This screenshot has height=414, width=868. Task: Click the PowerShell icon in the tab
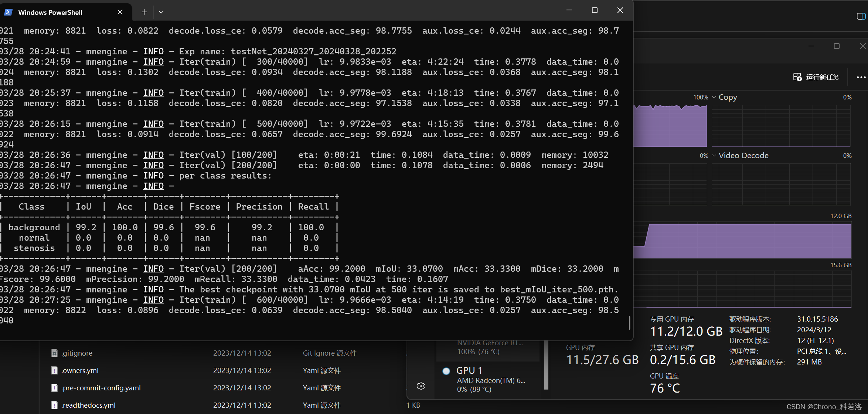(8, 12)
